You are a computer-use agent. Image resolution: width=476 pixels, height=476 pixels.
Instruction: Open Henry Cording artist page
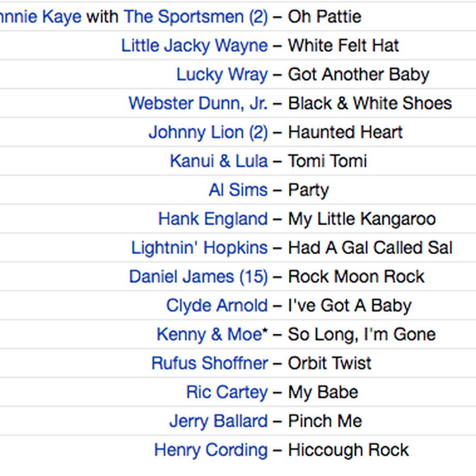[211, 450]
